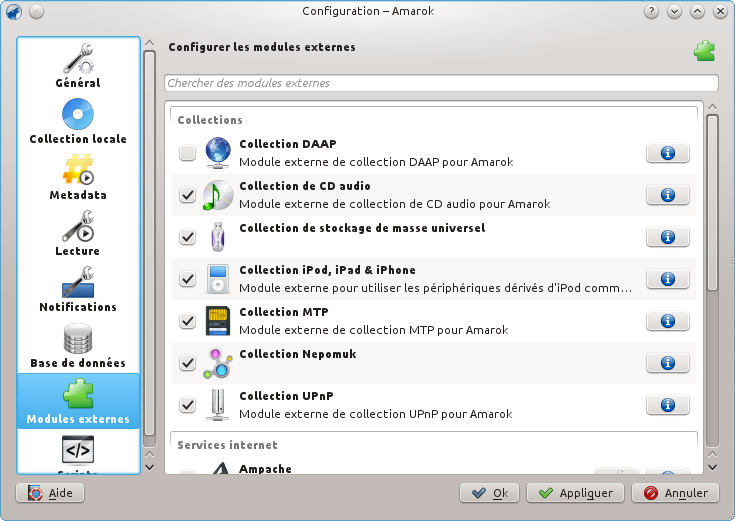Show info about Collection iPod, iPad & iPhone
The height and width of the screenshot is (521, 735).
[x=668, y=279]
